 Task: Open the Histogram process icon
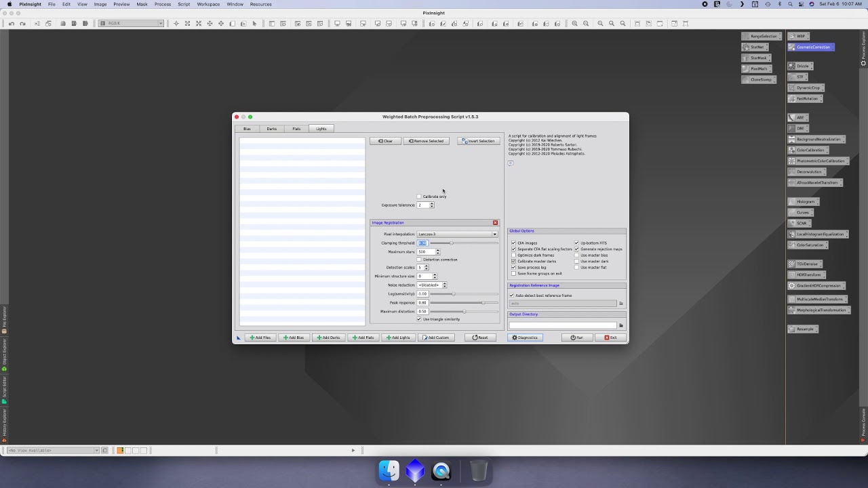click(x=803, y=201)
